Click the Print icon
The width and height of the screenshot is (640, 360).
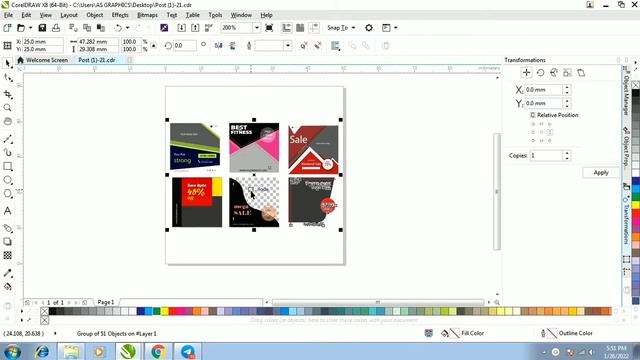pyautogui.click(x=56, y=28)
